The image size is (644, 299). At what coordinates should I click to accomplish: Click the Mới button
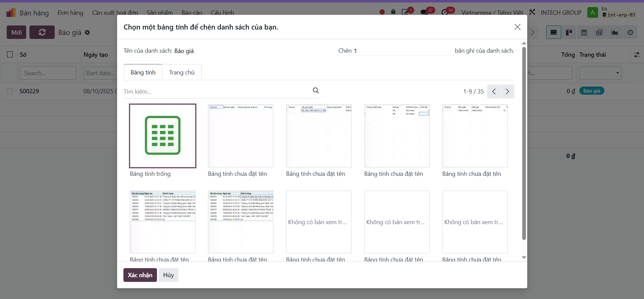pos(16,32)
